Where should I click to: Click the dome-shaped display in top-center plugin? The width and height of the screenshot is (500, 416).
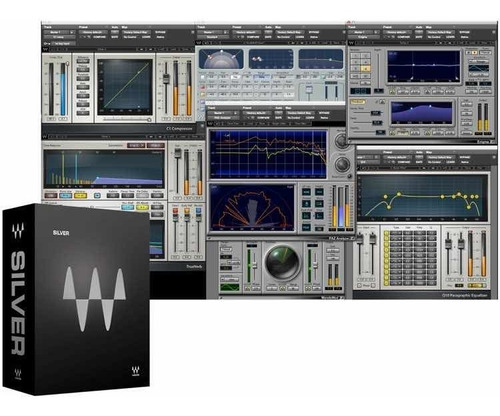221,59
